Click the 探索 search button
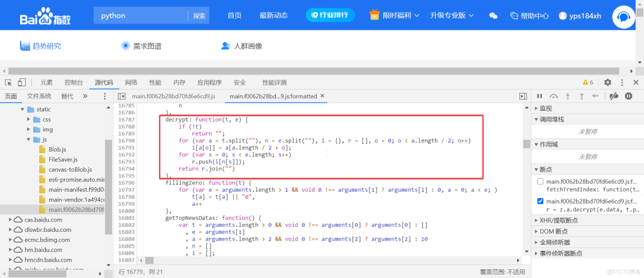The width and height of the screenshot is (644, 278). [199, 16]
